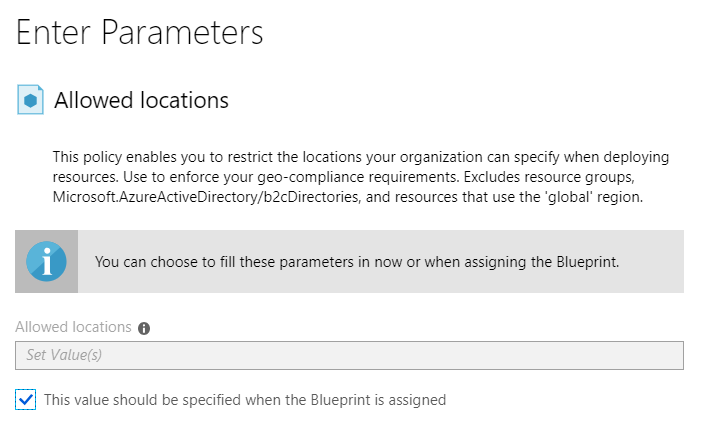The height and width of the screenshot is (433, 709).
Task: Click the "You can choose to fill" banner message
Action: point(357,262)
